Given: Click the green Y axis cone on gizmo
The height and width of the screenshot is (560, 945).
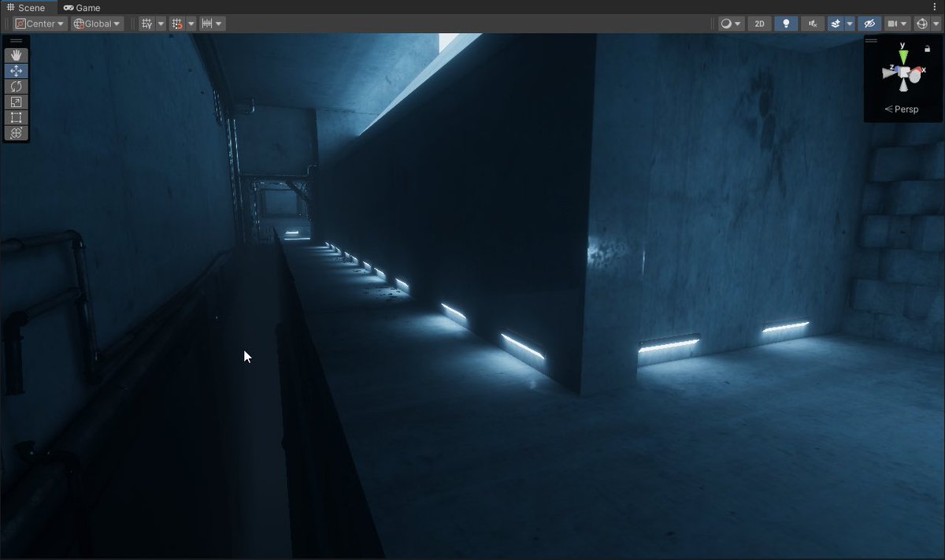Looking at the screenshot, I should (x=903, y=57).
